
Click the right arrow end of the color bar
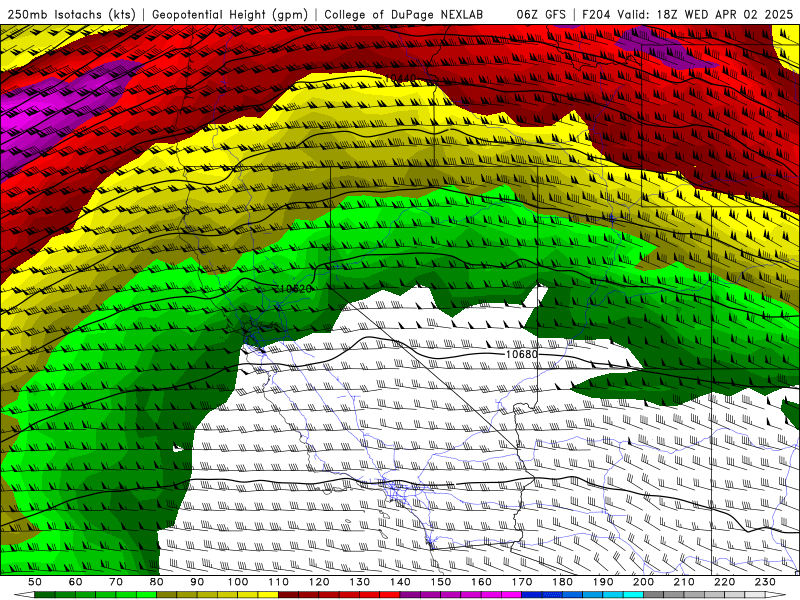(x=776, y=595)
